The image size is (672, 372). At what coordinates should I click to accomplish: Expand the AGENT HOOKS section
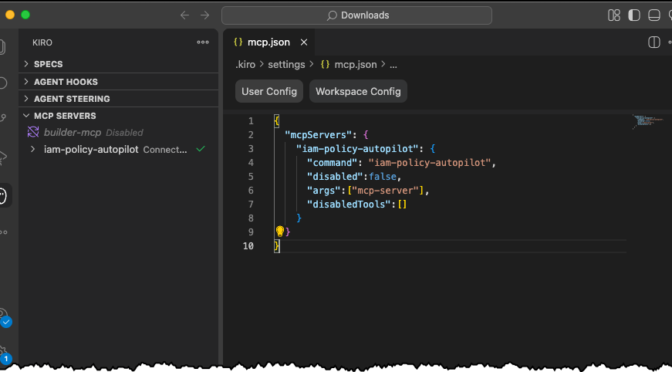(x=119, y=81)
